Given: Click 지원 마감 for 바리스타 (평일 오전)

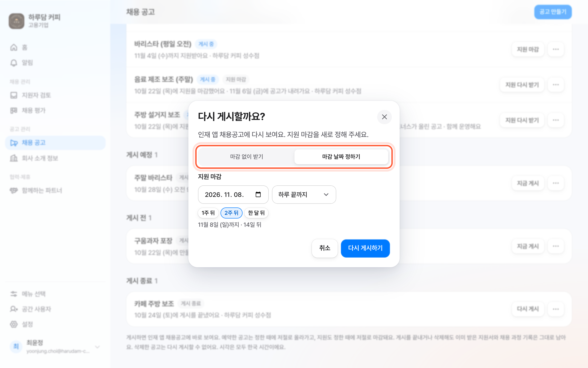Looking at the screenshot, I should click(x=528, y=49).
